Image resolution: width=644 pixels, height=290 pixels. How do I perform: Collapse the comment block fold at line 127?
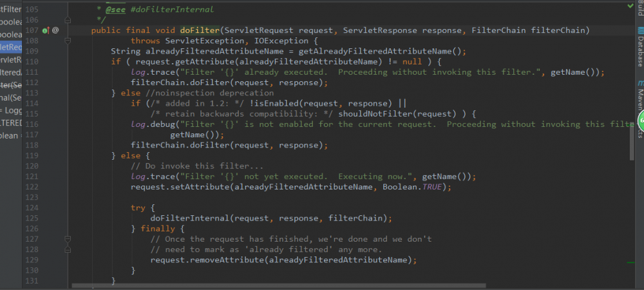[68, 239]
